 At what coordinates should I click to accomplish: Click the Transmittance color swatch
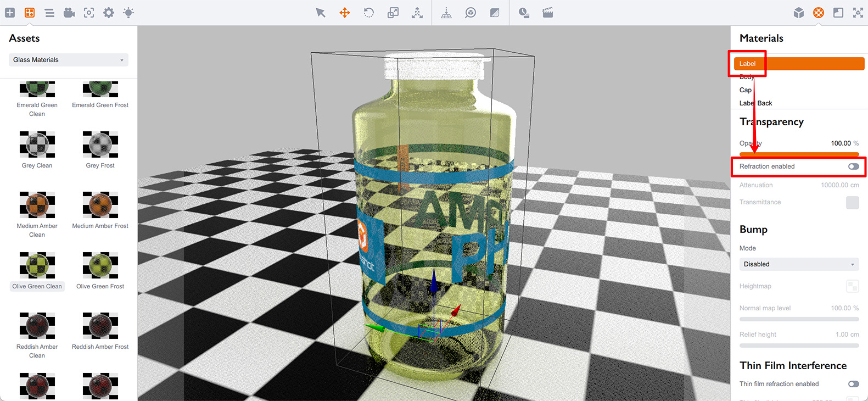[x=852, y=202]
